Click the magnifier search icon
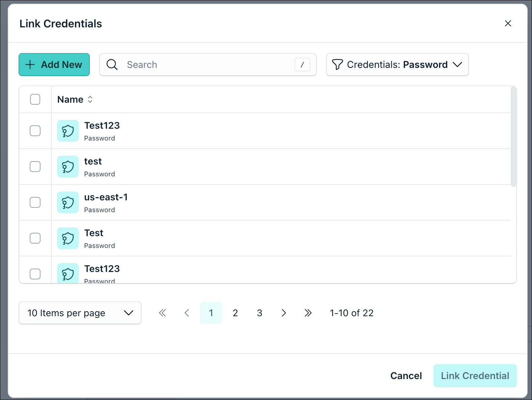The image size is (532, 400). [x=112, y=65]
